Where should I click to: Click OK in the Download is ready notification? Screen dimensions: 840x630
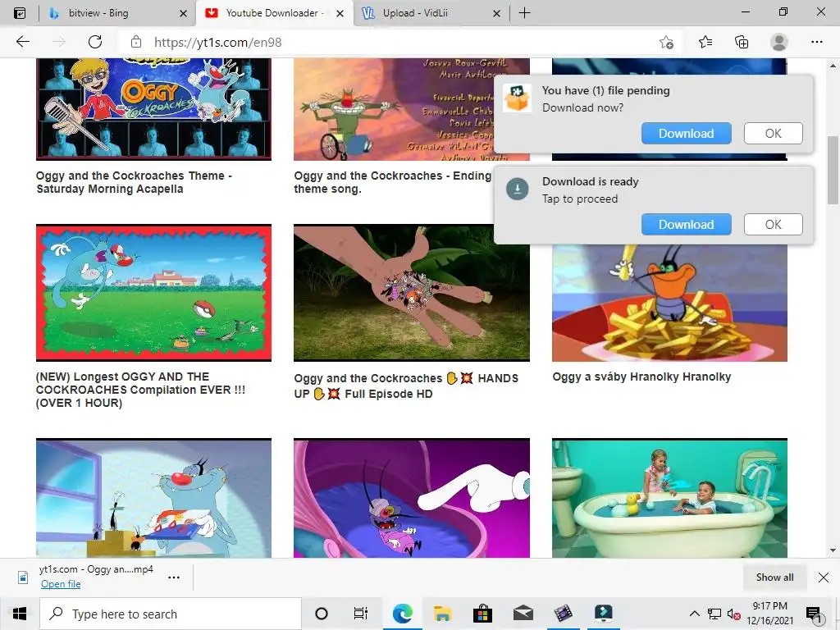773,225
